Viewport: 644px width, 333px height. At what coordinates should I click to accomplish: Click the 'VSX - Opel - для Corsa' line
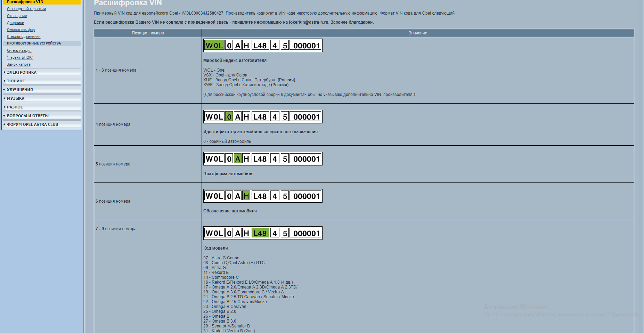(x=225, y=75)
